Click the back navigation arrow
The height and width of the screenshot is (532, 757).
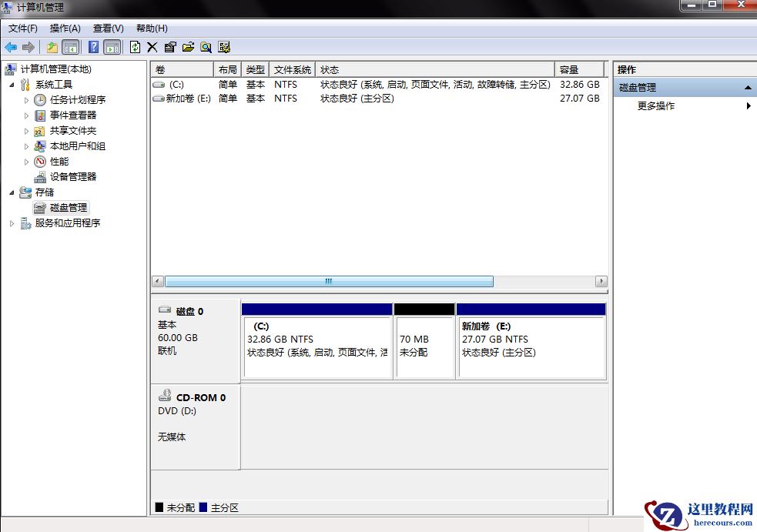(10, 46)
